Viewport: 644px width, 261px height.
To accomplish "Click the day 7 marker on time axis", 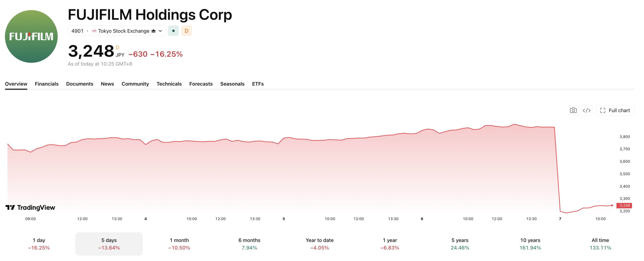I will [x=560, y=219].
